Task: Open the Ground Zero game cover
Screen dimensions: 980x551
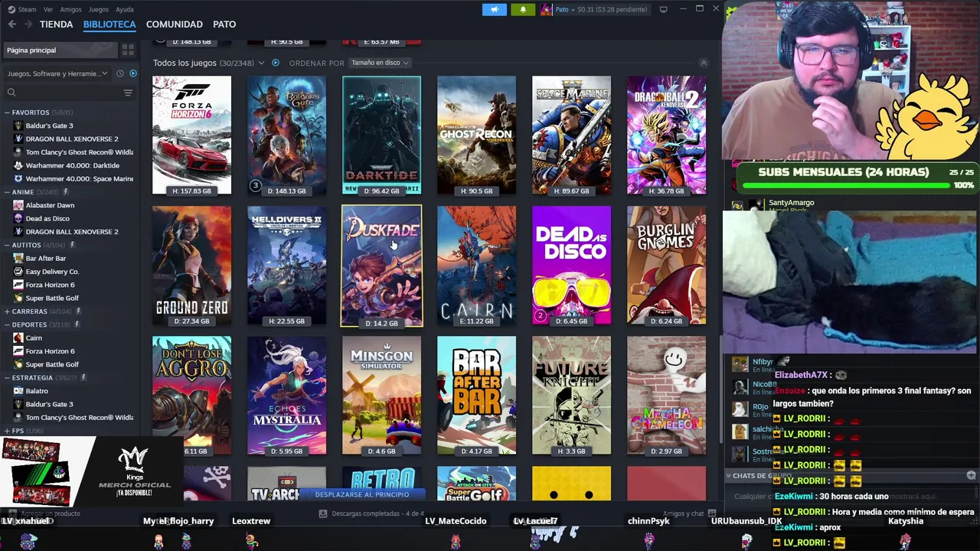Action: coord(191,265)
